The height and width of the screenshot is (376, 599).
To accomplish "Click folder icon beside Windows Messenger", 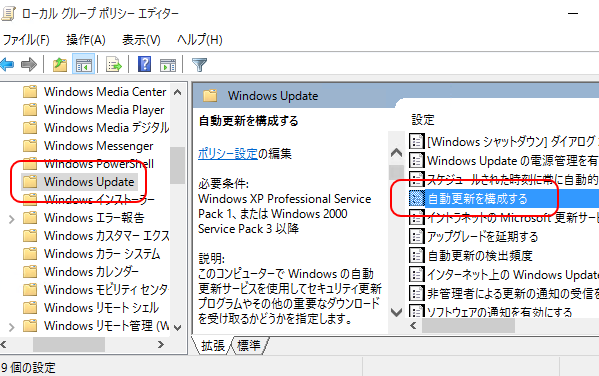I will click(x=30, y=146).
